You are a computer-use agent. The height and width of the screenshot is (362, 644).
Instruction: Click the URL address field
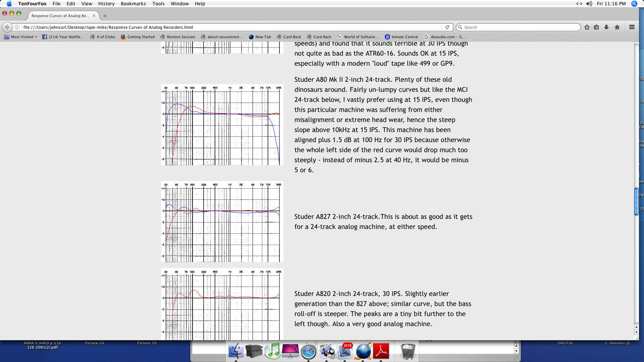click(231, 27)
